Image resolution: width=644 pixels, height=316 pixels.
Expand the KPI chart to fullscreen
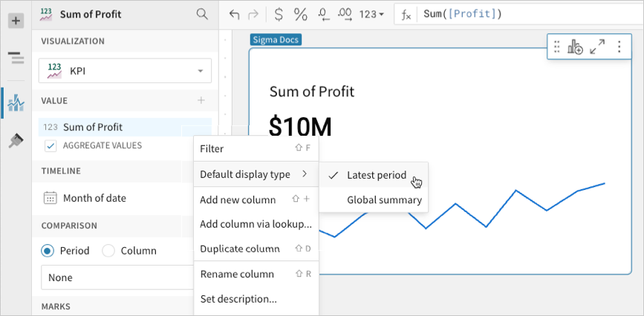click(596, 47)
